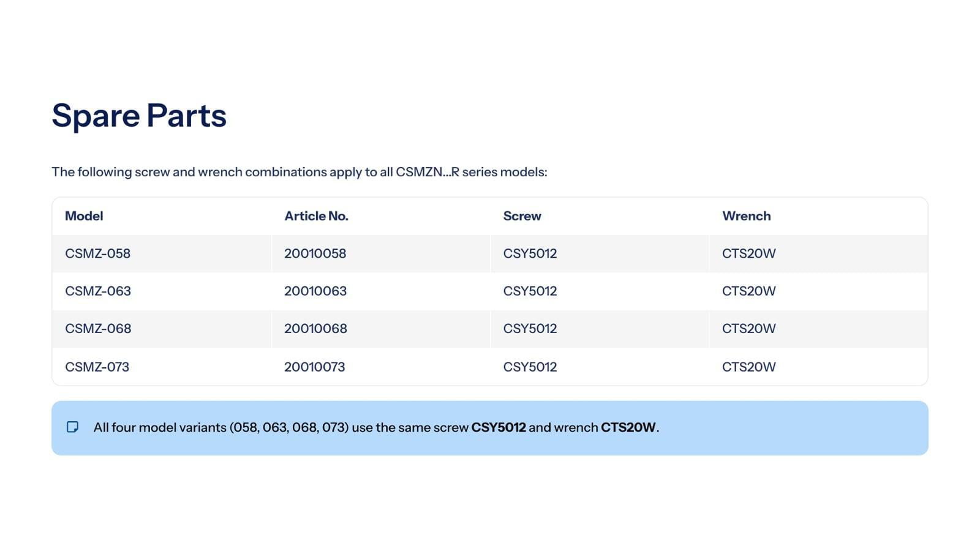
Task: Click the Spare Parts heading
Action: [x=139, y=115]
